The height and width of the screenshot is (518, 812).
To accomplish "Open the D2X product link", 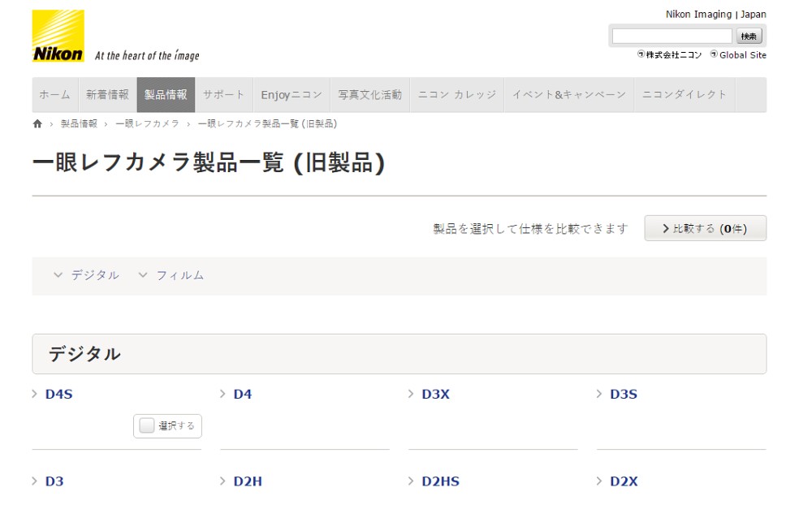I will pos(624,481).
